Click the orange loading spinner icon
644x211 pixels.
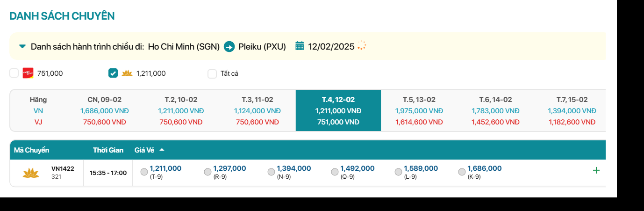coord(362,45)
